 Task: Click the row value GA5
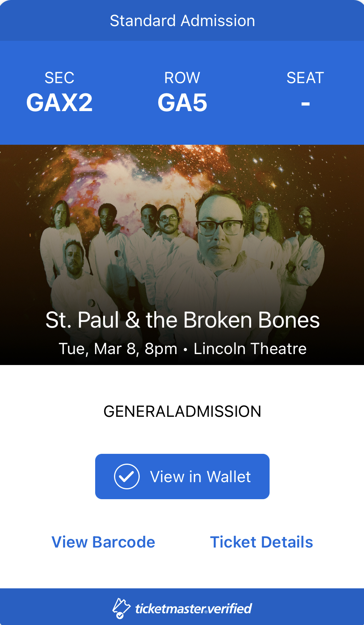182,103
